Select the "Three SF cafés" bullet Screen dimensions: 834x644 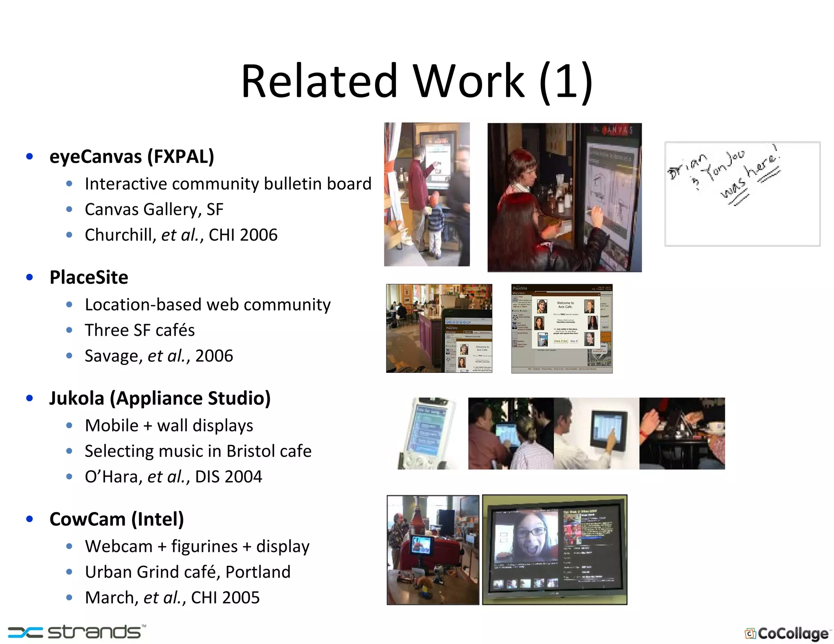point(140,330)
